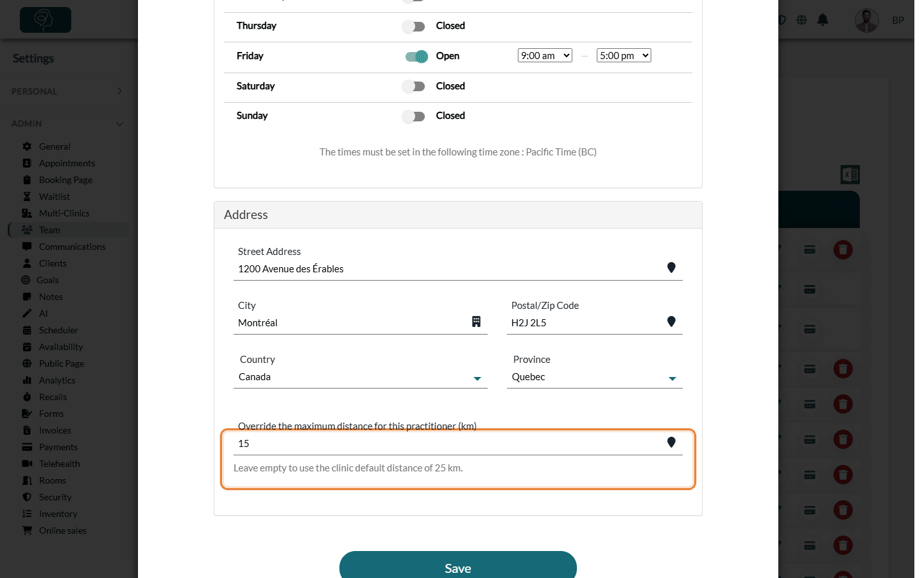Expand the PERSONAL settings section
This screenshot has height=578, width=924.
point(67,91)
